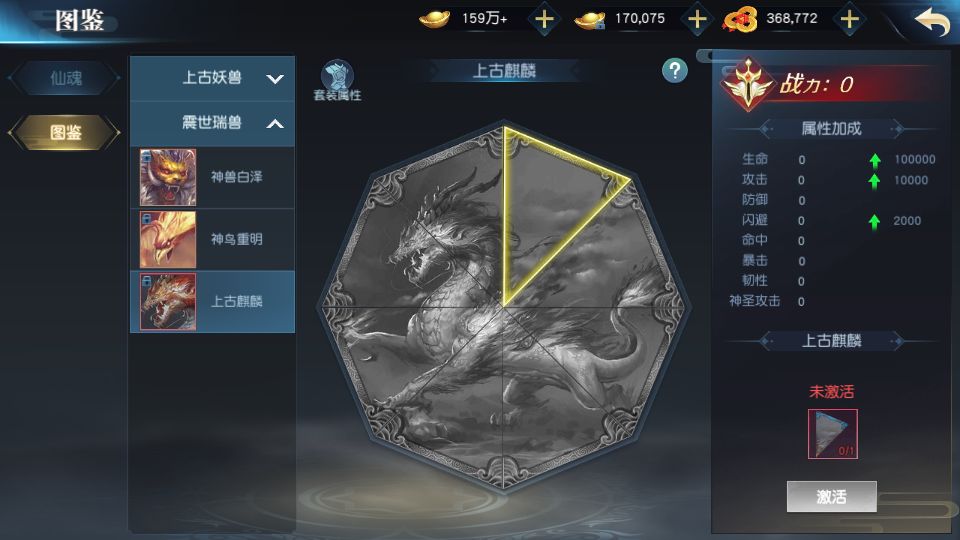Viewport: 960px width, 540px height.
Task: Click the gold ingot currency icon
Action: [434, 20]
